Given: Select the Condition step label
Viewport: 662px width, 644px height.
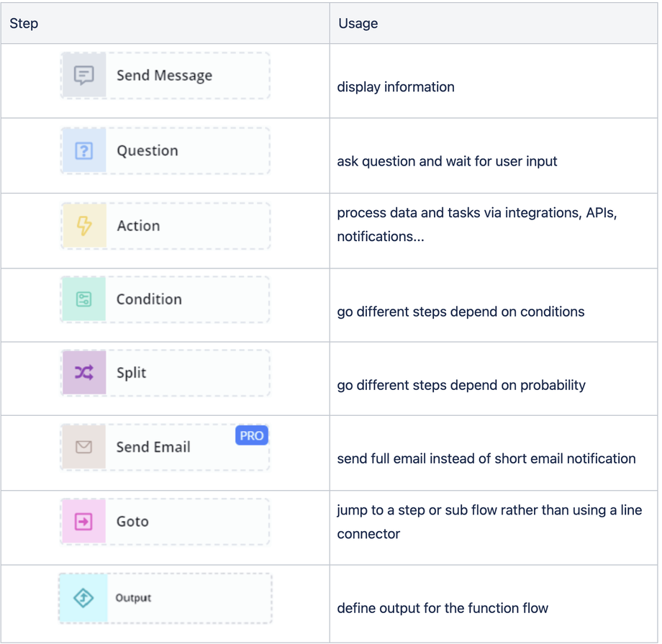Looking at the screenshot, I should click(x=149, y=299).
